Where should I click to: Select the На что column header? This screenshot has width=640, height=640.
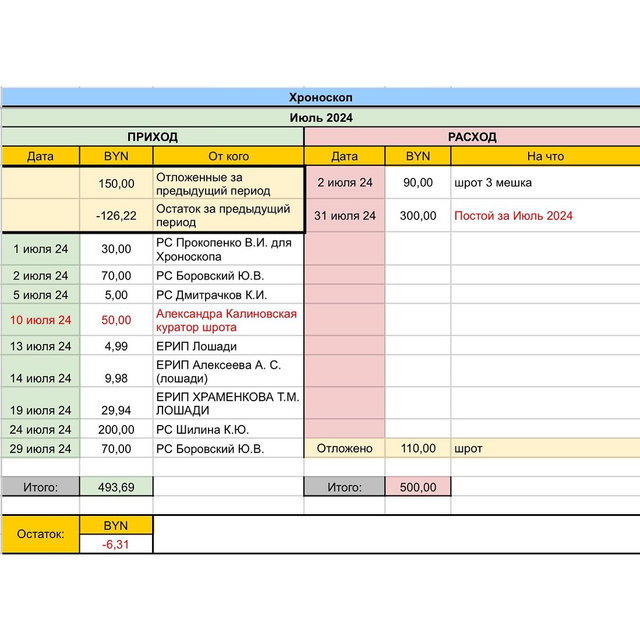(545, 156)
